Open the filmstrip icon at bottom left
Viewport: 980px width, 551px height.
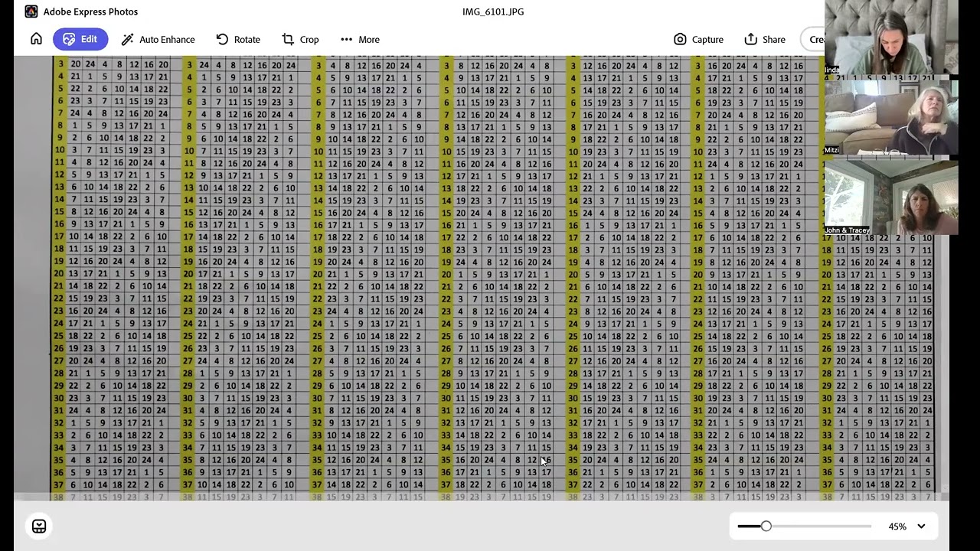click(39, 526)
